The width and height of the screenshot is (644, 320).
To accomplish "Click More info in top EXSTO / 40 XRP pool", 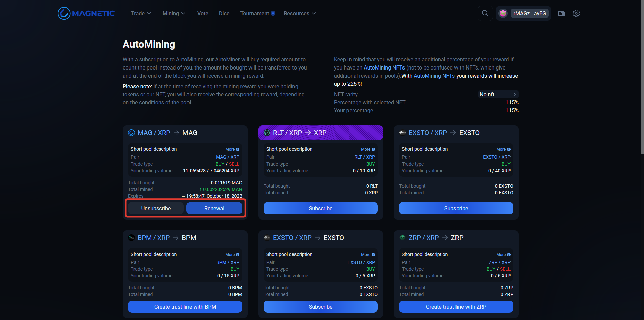I will [503, 149].
